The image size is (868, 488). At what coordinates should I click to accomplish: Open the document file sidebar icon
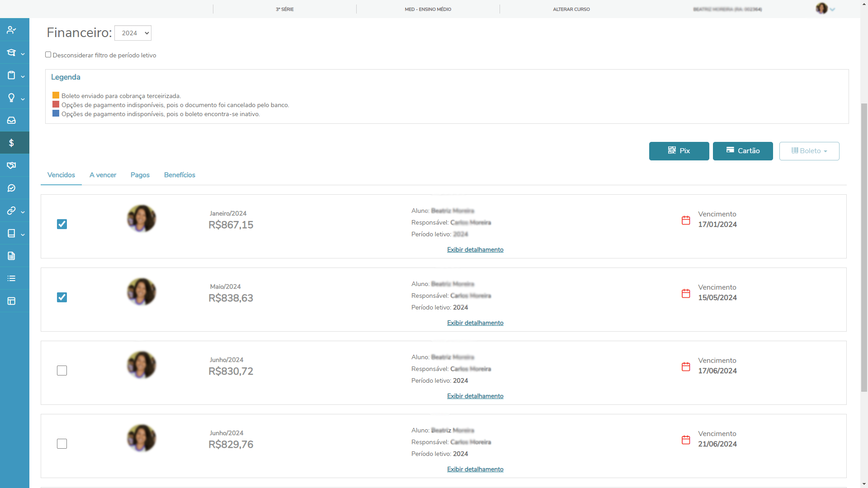tap(12, 256)
